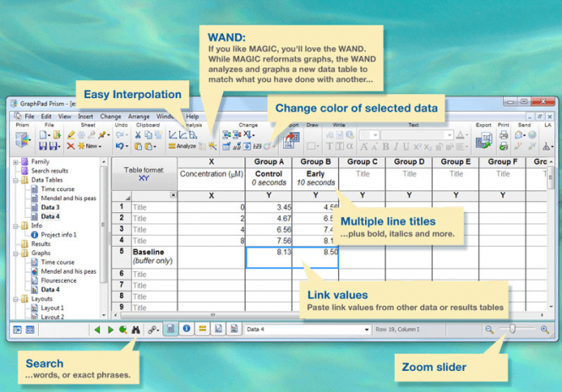Click the binoculars Search icon in the bottom bar
The image size is (562, 392).
pyautogui.click(x=135, y=329)
